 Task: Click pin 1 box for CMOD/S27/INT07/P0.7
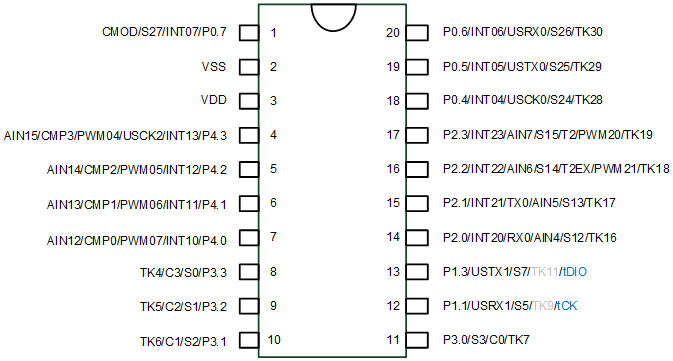click(x=249, y=33)
